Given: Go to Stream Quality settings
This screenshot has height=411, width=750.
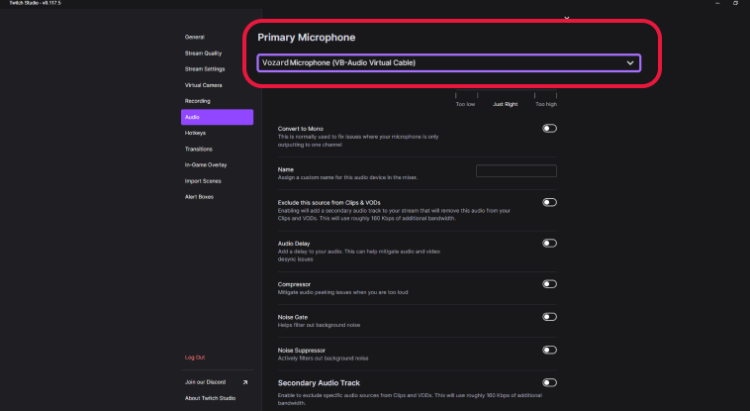Looking at the screenshot, I should coord(203,53).
